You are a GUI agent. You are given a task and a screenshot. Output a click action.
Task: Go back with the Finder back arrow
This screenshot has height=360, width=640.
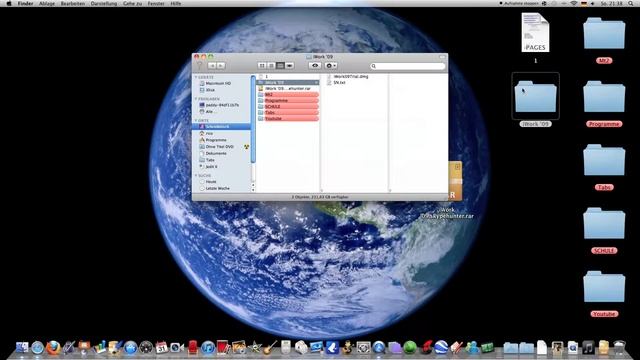point(212,65)
